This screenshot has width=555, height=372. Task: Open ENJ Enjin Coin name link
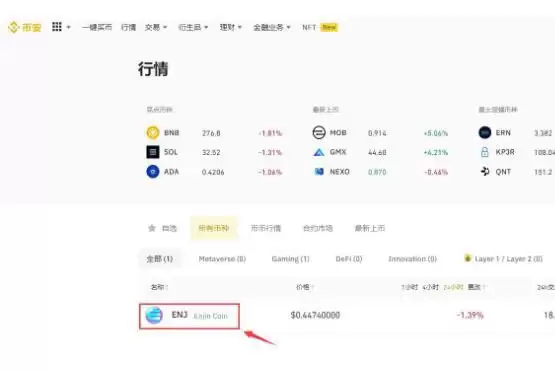pos(200,315)
